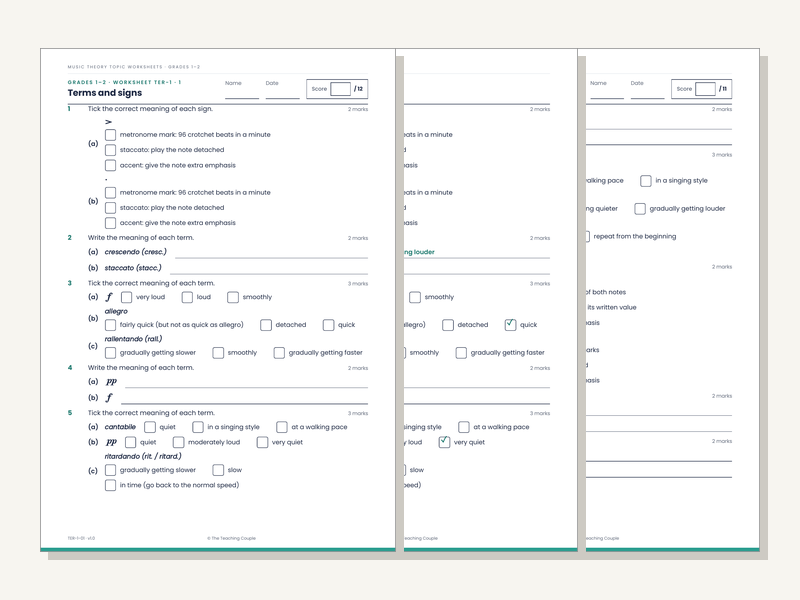This screenshot has width=800, height=600.
Task: Tick 'quiet' for cantabile in question 5(a)
Action: [x=150, y=427]
